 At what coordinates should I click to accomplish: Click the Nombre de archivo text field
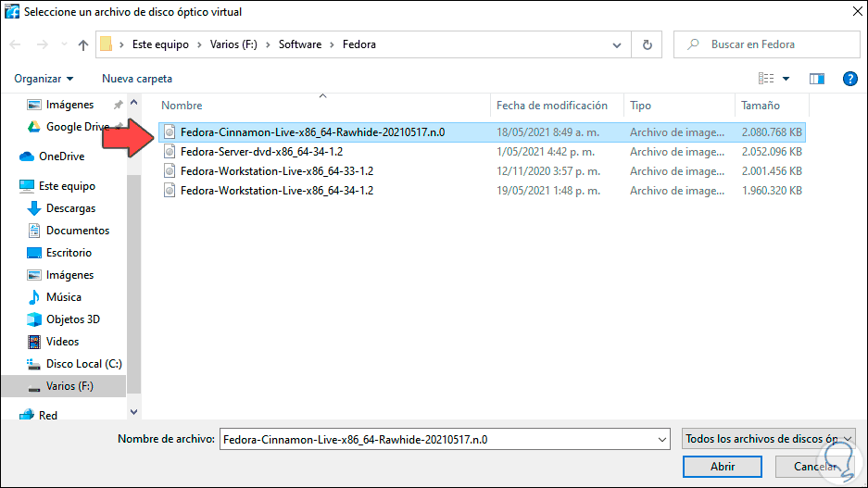tap(437, 439)
